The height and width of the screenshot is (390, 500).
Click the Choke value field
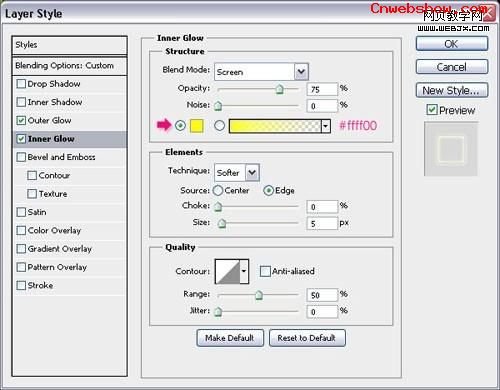pyautogui.click(x=322, y=207)
